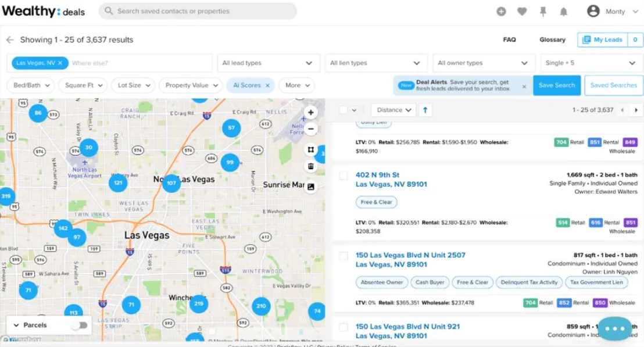The width and height of the screenshot is (644, 347).
Task: Click the Tax Government Lien tag
Action: point(596,282)
